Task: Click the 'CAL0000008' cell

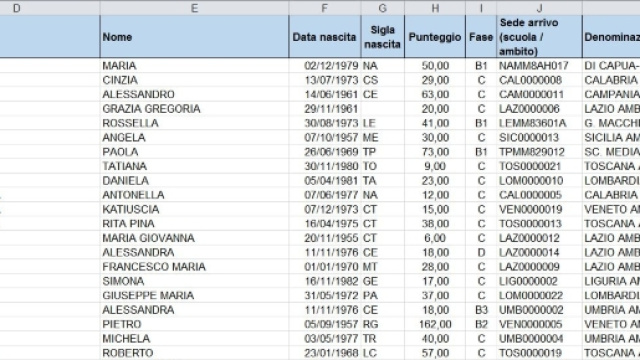Action: tap(540, 80)
